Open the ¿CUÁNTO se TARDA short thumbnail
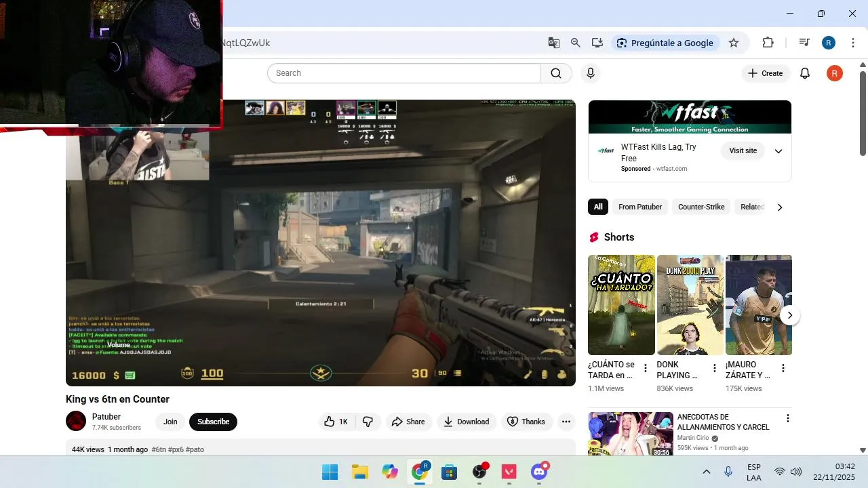Image resolution: width=868 pixels, height=488 pixels. 621,305
